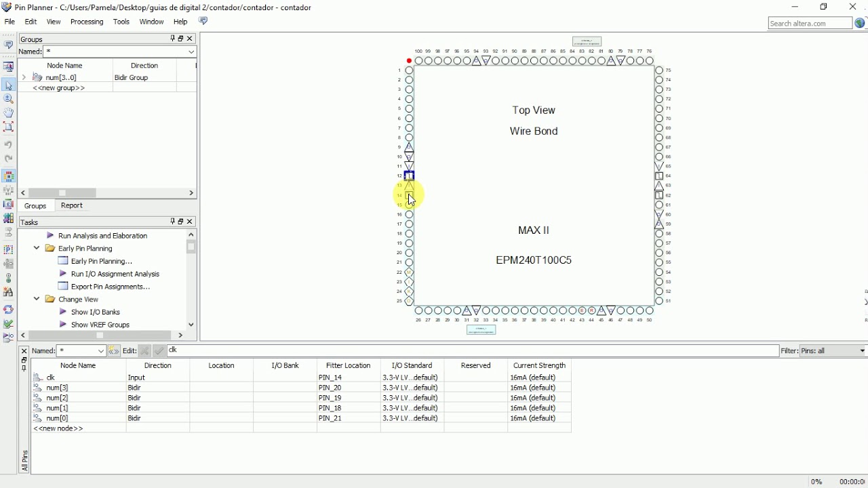Select square pin 64 on chip right side

point(659,176)
